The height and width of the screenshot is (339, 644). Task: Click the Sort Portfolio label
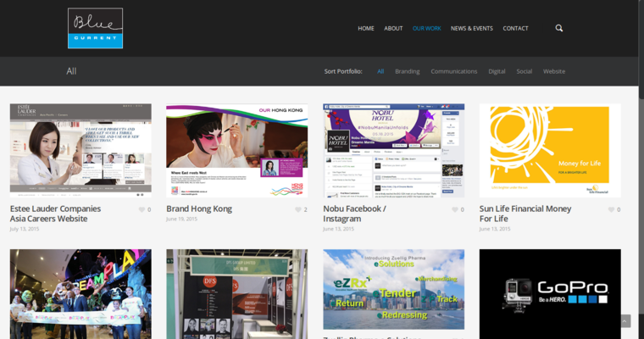[343, 71]
